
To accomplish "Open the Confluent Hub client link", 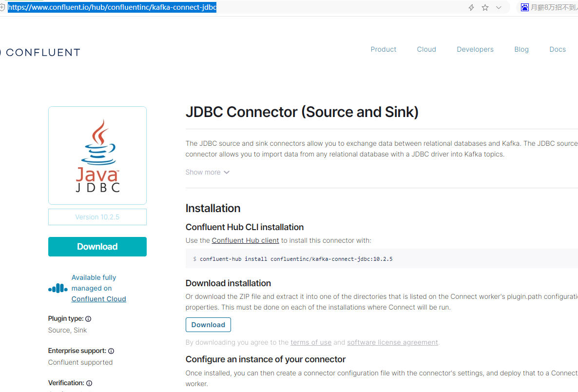I will pyautogui.click(x=245, y=240).
